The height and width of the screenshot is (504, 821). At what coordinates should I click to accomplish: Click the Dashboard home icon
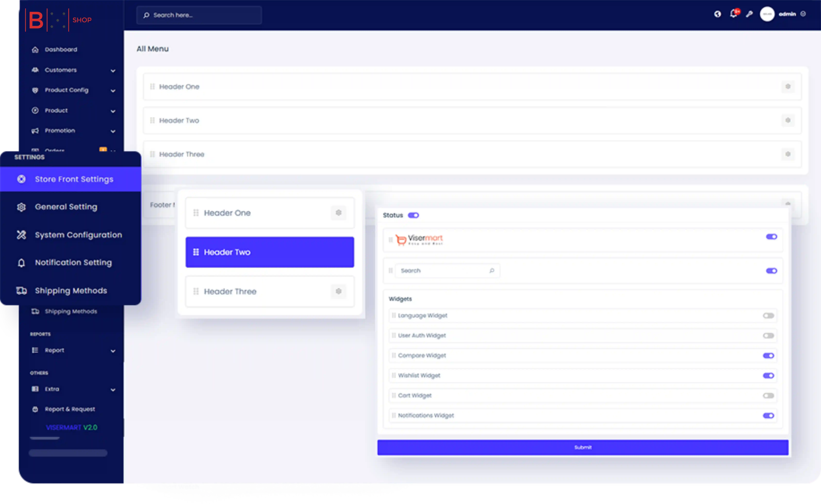coord(35,50)
